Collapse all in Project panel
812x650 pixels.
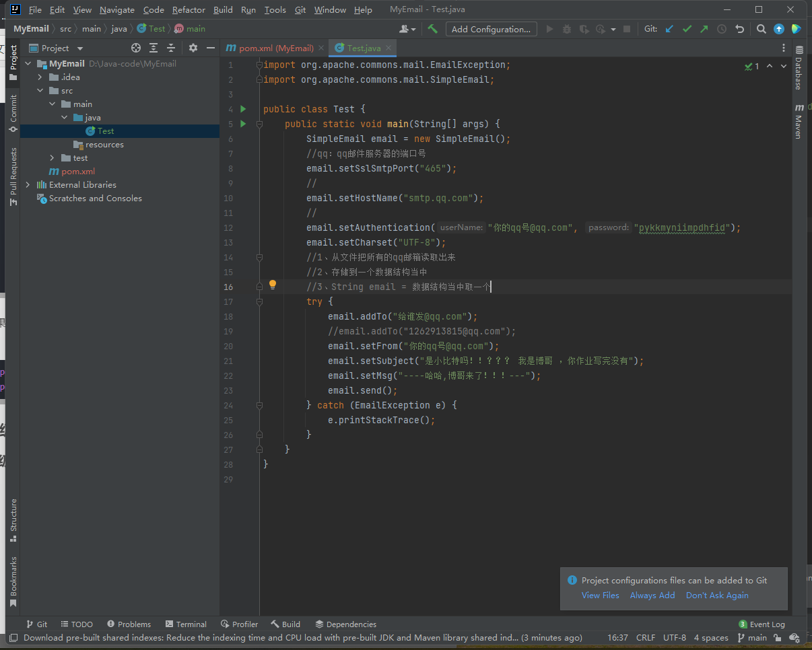pyautogui.click(x=171, y=48)
